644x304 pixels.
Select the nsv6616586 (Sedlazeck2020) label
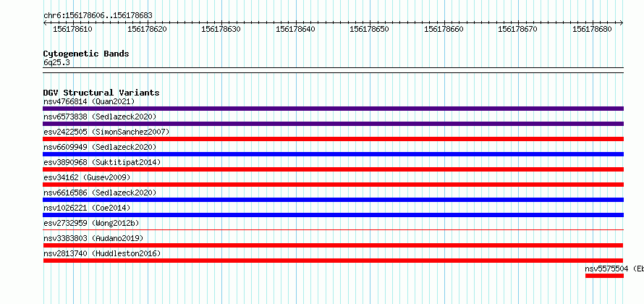click(100, 193)
